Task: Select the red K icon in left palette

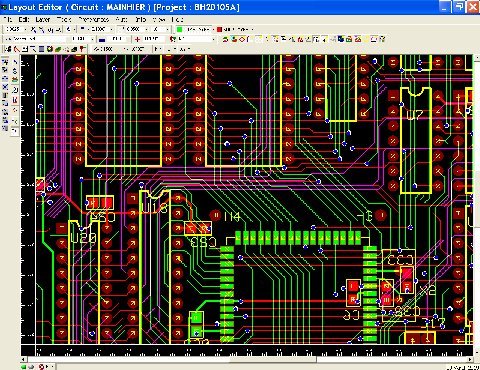Action: pos(15,100)
